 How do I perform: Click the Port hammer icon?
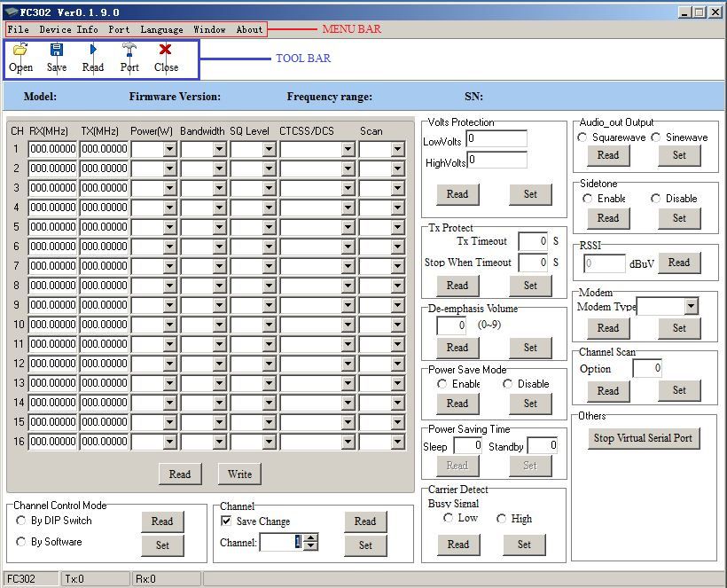tap(129, 49)
